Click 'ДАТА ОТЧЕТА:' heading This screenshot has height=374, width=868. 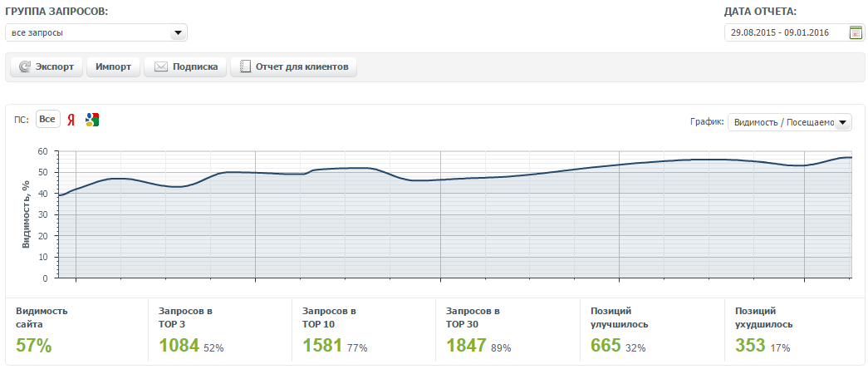760,11
